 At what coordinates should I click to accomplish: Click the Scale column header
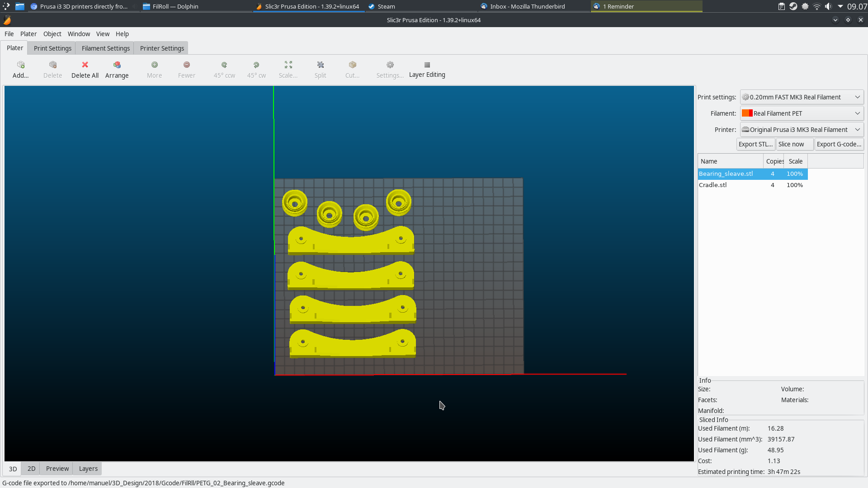796,161
